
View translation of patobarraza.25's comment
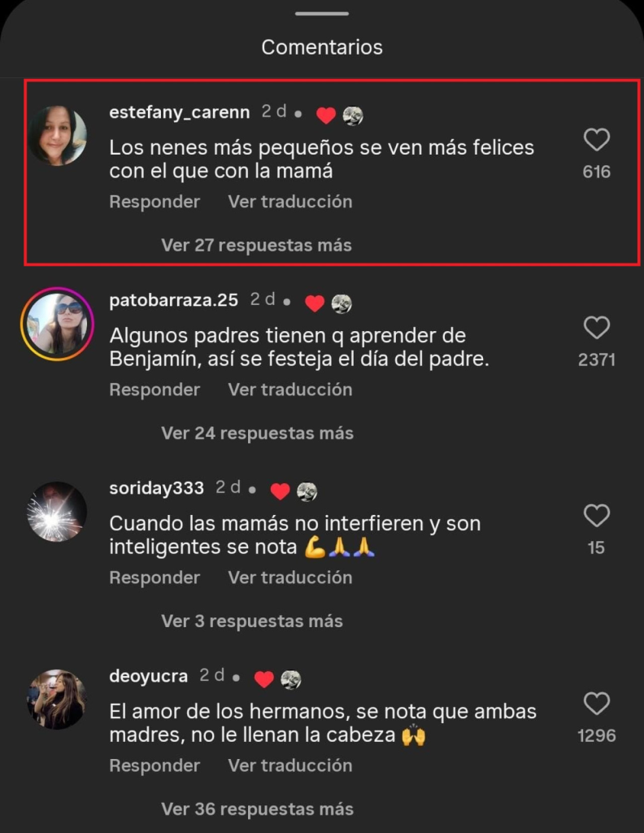289,390
